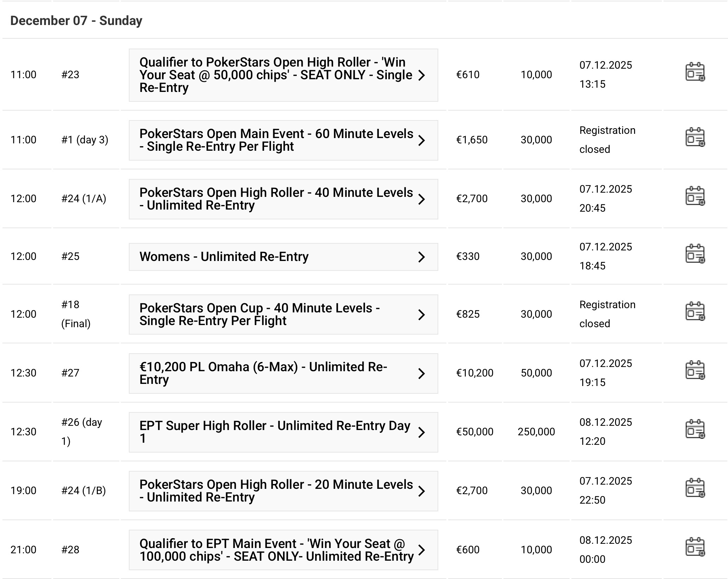The height and width of the screenshot is (579, 728).
Task: Add €10,200 PL Omaha event to calendar
Action: (695, 371)
